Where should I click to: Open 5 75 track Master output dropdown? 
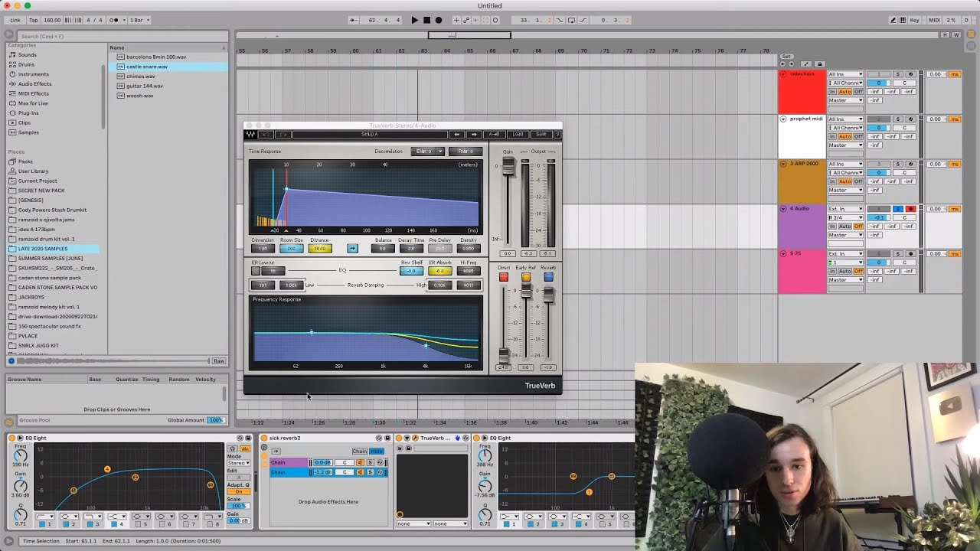click(x=845, y=280)
